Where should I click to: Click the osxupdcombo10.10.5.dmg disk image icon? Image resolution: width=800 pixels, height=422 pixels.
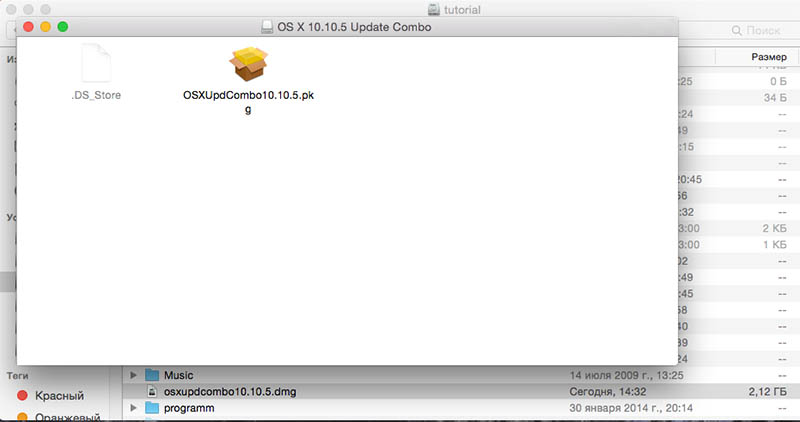[152, 391]
